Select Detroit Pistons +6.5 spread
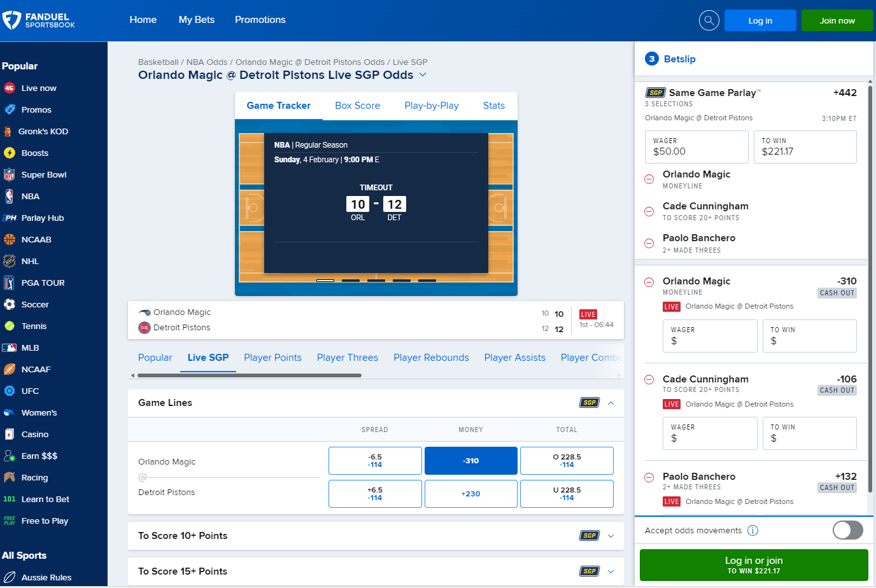The width and height of the screenshot is (876, 588). (x=375, y=494)
